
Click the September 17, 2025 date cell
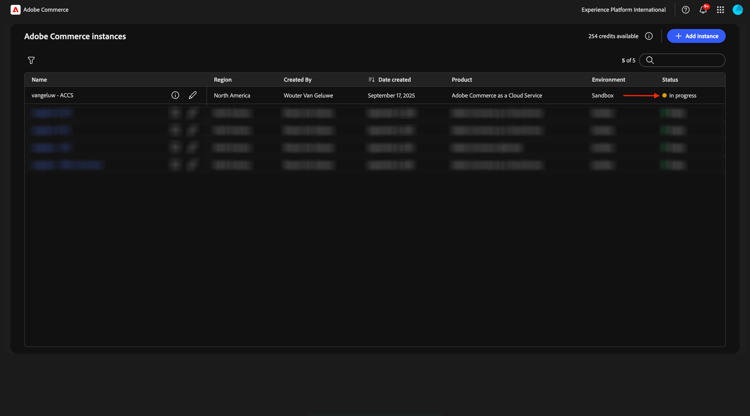pos(391,95)
